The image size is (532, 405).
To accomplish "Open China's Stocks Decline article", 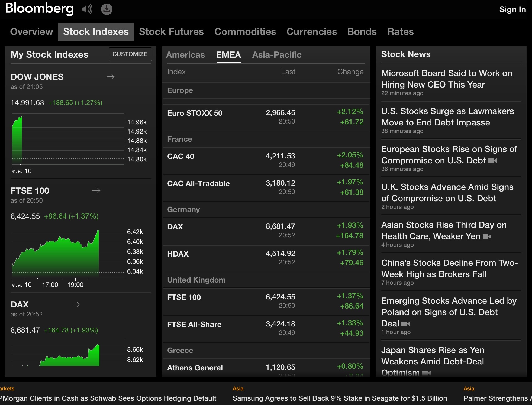I will tap(451, 272).
